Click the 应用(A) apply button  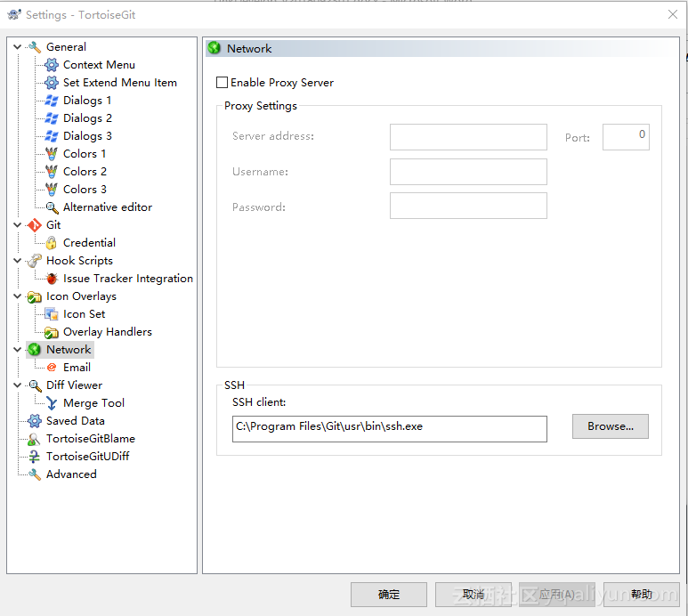point(557,595)
